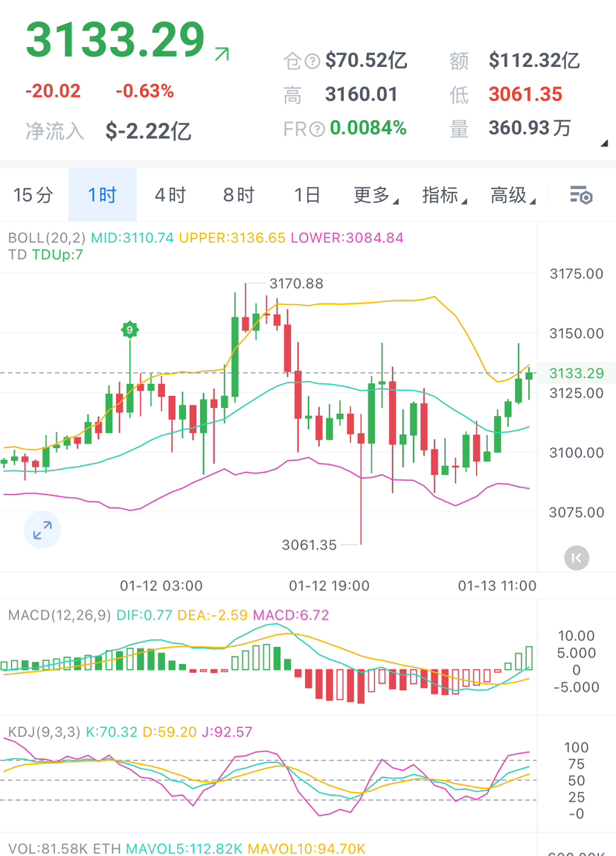This screenshot has width=616, height=856.
Task: Tap the current price tag 3133.29 on axis
Action: coord(577,373)
